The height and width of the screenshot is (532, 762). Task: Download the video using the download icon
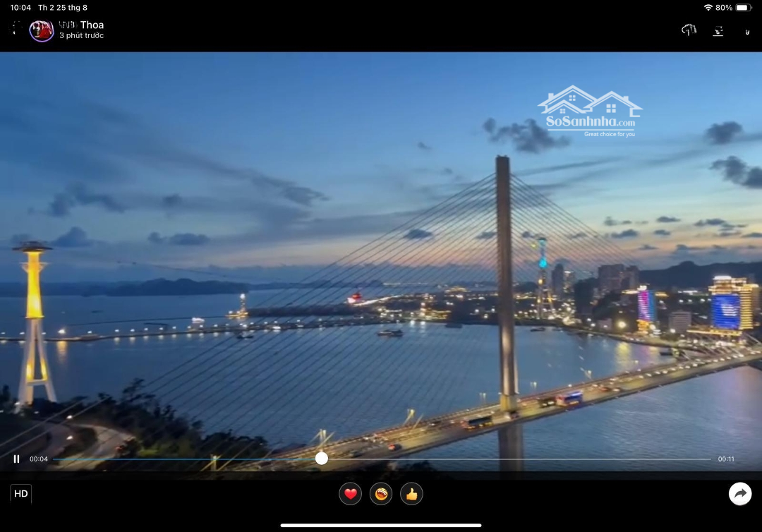(718, 30)
